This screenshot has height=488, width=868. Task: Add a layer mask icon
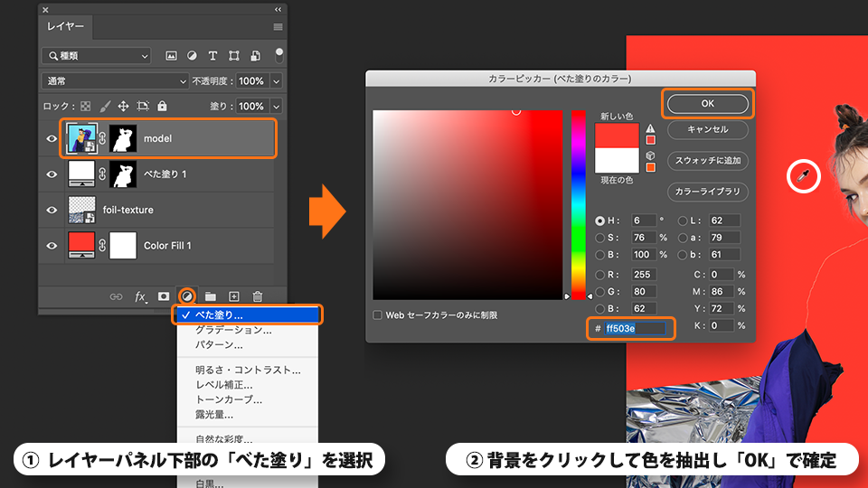tap(164, 296)
